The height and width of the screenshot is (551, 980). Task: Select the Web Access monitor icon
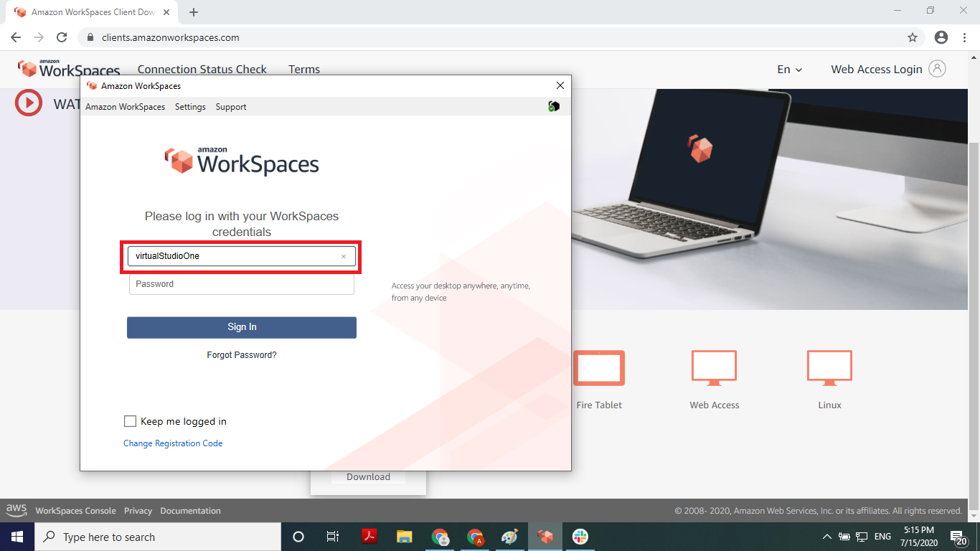(x=714, y=368)
